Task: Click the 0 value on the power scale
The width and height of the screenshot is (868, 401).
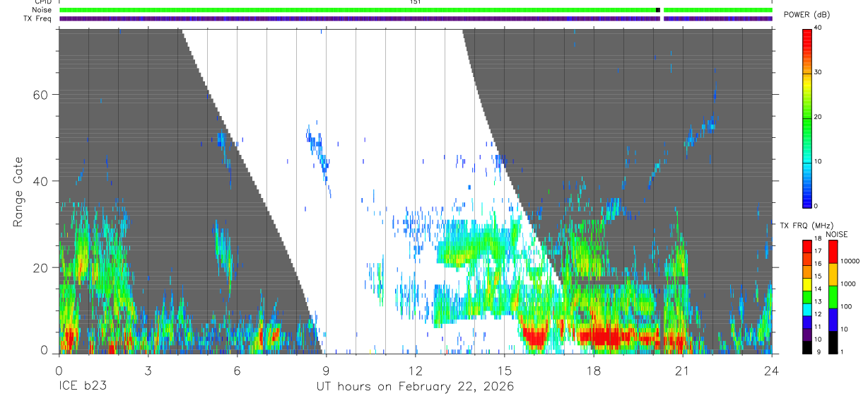Action: (x=816, y=206)
